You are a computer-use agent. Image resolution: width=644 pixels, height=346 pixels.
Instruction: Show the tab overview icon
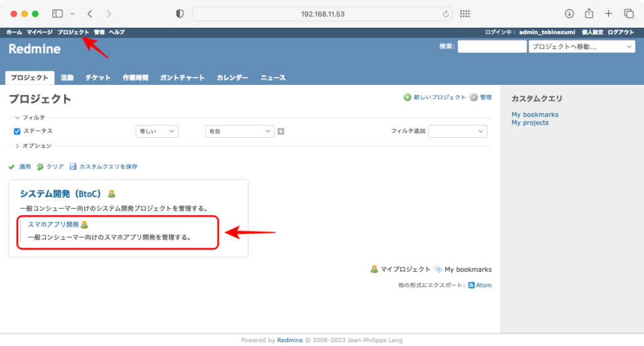628,14
